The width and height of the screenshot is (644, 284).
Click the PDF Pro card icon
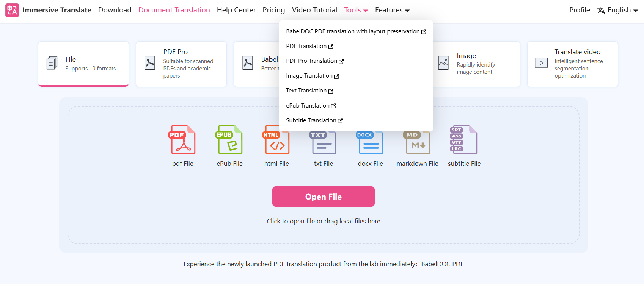click(150, 63)
